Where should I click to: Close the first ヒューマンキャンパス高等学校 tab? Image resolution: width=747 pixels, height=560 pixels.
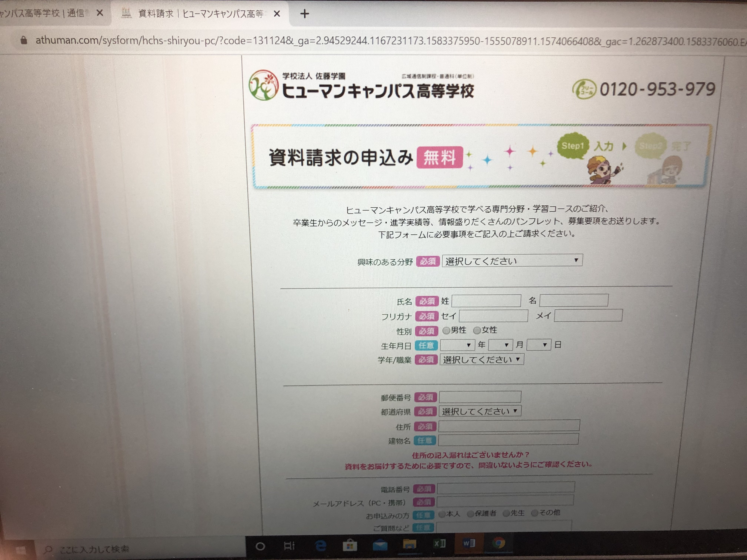pyautogui.click(x=100, y=13)
